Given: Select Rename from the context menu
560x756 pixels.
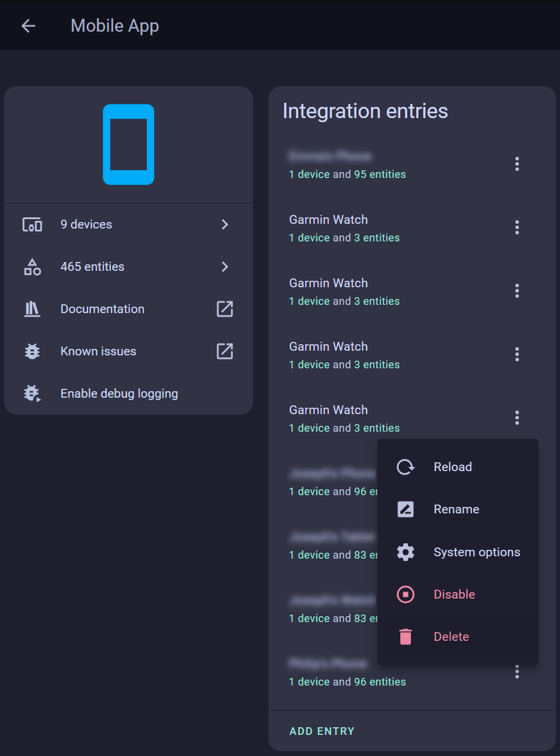Looking at the screenshot, I should (456, 509).
